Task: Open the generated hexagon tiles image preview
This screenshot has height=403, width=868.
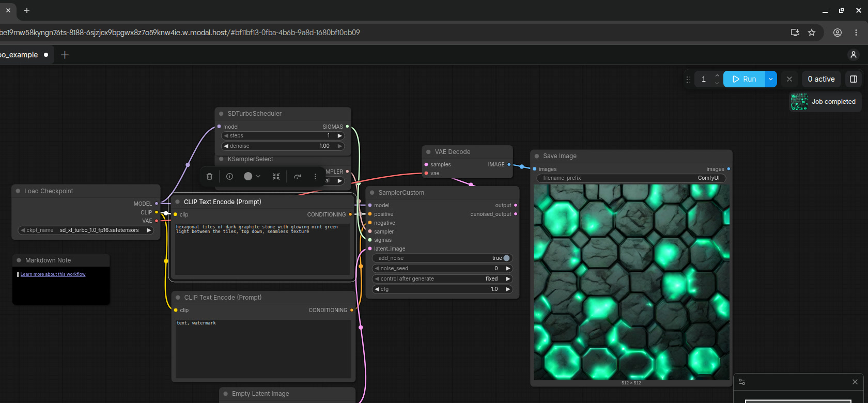Action: pyautogui.click(x=631, y=282)
